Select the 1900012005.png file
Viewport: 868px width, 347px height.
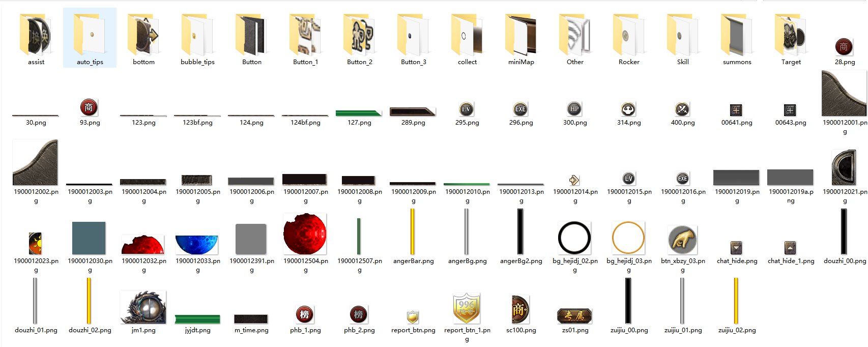click(x=197, y=180)
